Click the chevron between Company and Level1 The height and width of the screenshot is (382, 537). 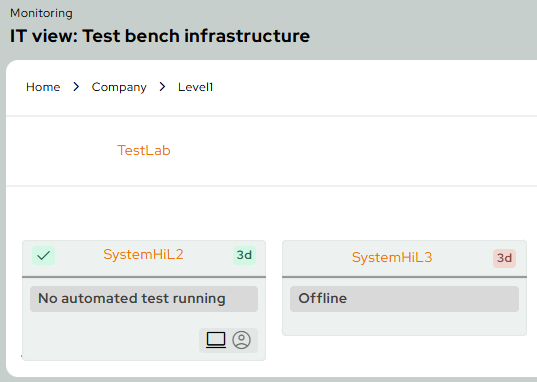point(162,87)
